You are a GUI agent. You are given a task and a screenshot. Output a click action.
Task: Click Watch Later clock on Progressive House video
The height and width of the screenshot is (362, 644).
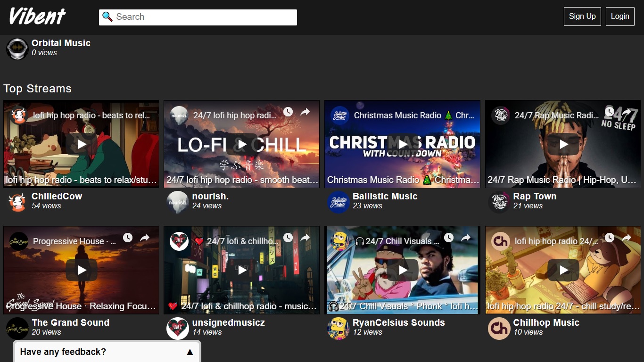click(128, 238)
